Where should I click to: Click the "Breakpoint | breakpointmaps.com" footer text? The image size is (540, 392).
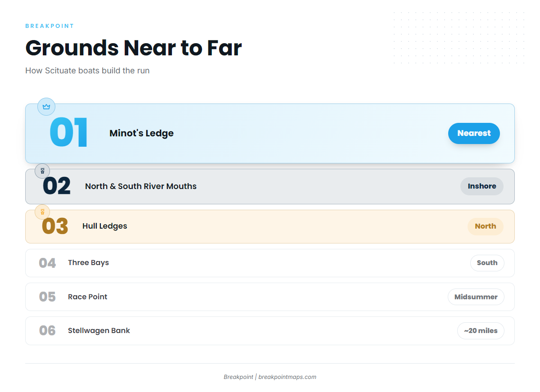(x=270, y=377)
